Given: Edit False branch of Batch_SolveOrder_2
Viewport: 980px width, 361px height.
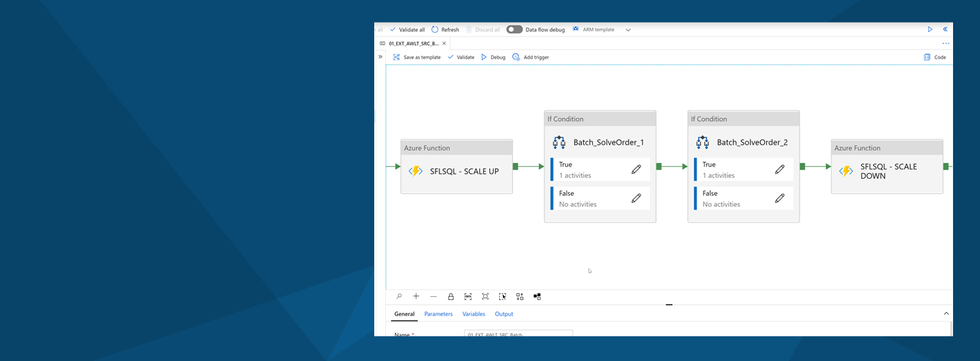Looking at the screenshot, I should point(780,198).
